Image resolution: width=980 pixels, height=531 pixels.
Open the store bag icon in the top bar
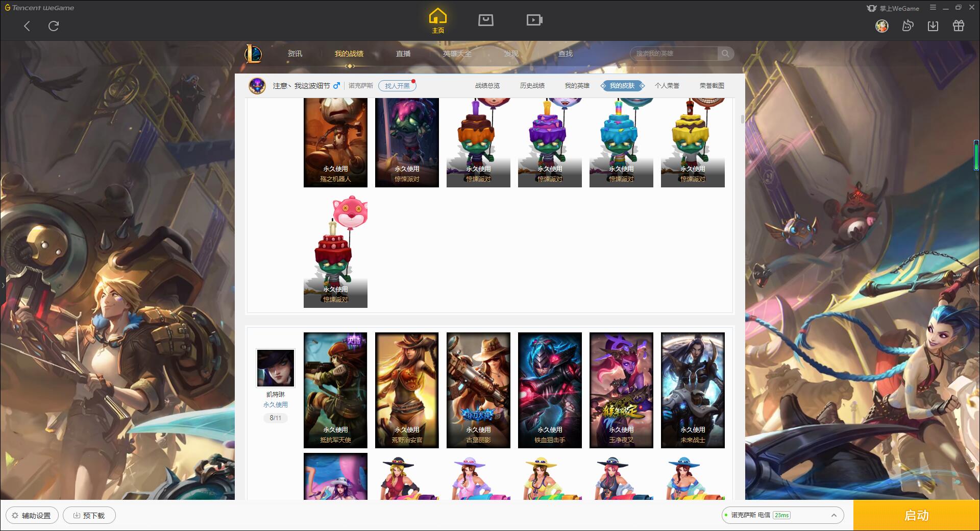coord(485,20)
